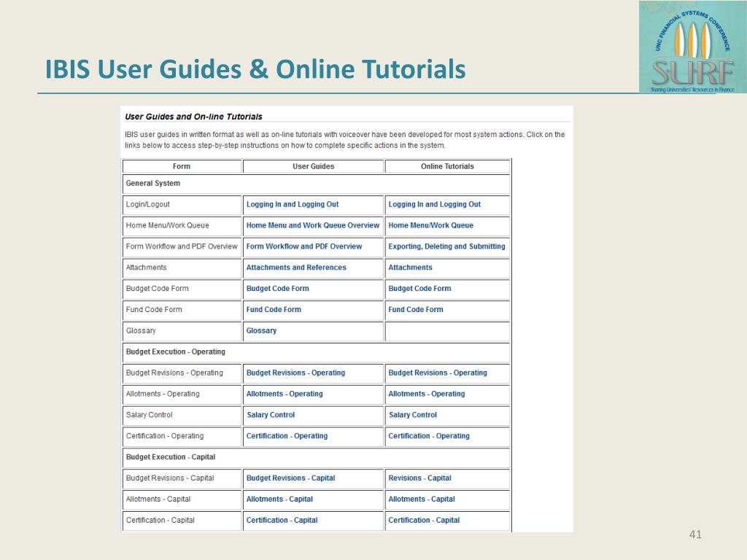Screen dimensions: 747x560
Task: Open Budget Code Form user guide link
Action: (x=277, y=289)
